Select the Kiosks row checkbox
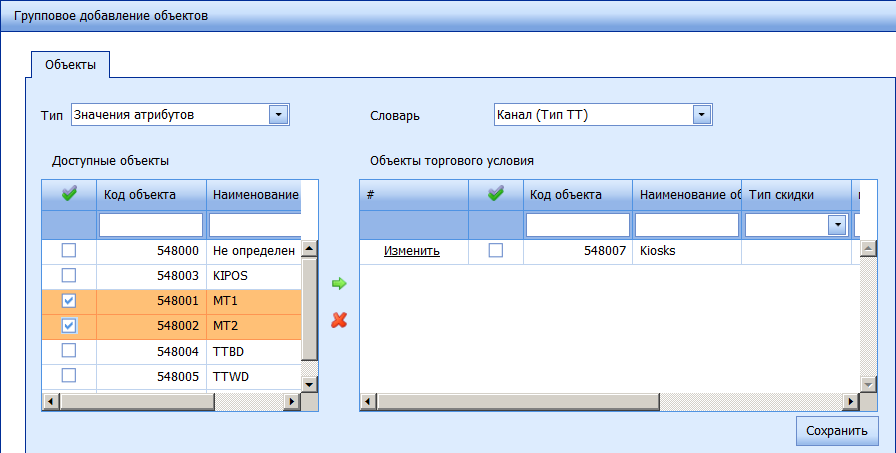Viewport: 896px width, 453px height. (496, 251)
